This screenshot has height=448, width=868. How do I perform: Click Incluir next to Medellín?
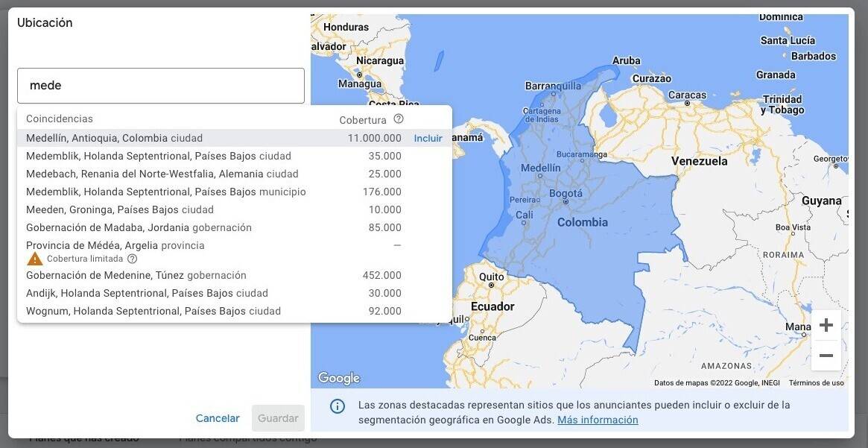tap(428, 138)
